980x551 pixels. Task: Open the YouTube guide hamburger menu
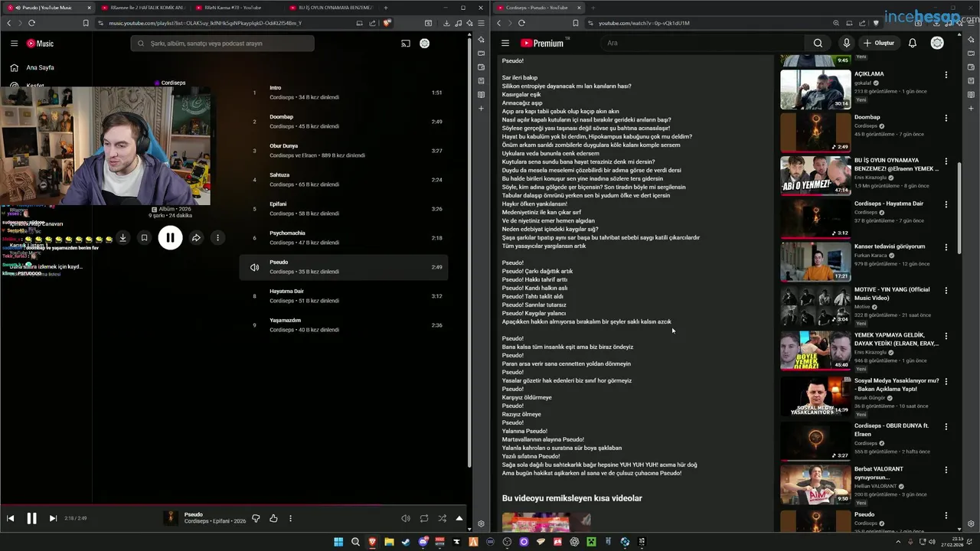click(x=505, y=43)
